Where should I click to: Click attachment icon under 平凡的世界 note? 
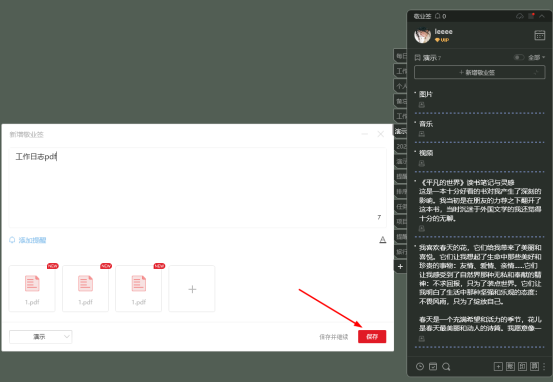coord(422,228)
